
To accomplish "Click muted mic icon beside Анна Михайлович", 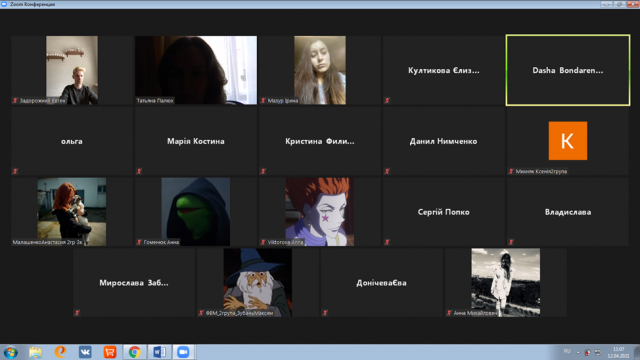I will (449, 313).
